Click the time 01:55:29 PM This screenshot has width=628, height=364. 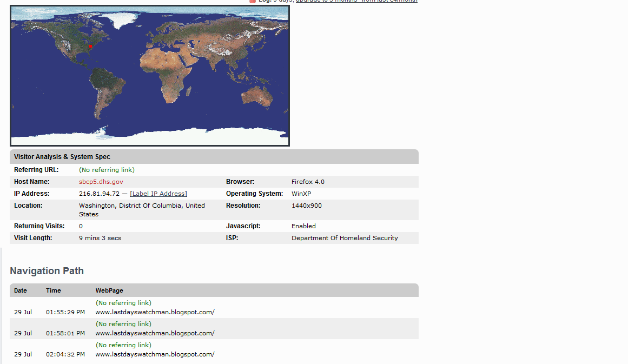pyautogui.click(x=65, y=312)
